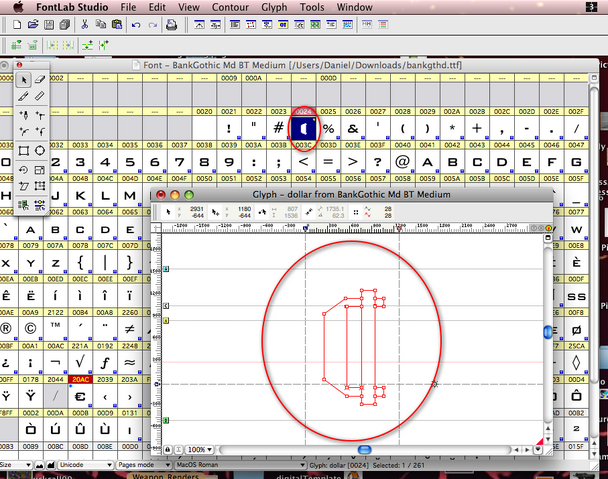Click the Print toolbar icon
Viewport: 608px width, 479px height.
(171, 25)
